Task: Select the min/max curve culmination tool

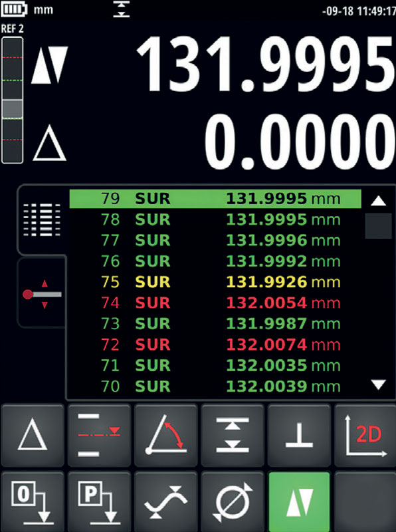Action: (x=166, y=502)
